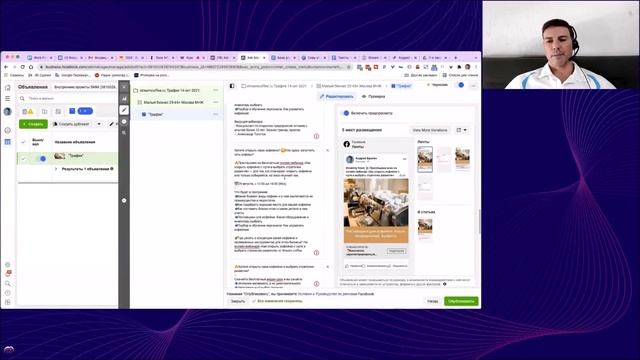Open the ad account selector next to Объявления
This screenshot has width=640, height=360.
pos(85,87)
